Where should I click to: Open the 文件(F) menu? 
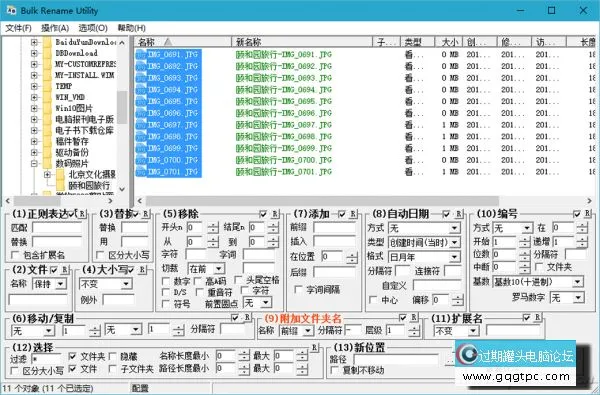pos(18,28)
